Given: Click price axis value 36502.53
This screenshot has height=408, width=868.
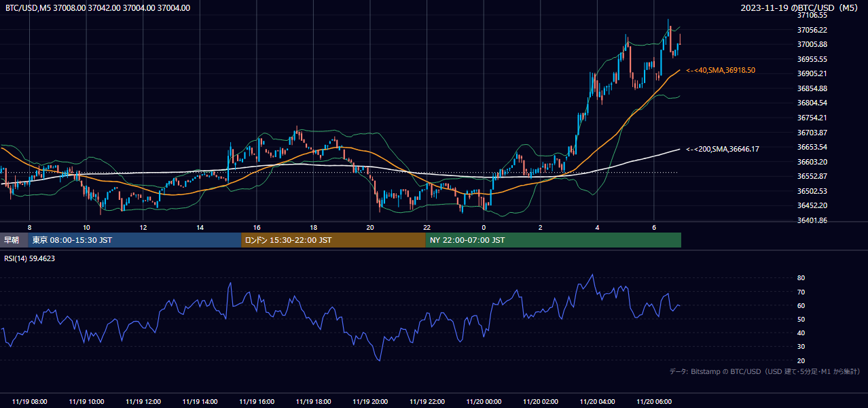Looking at the screenshot, I should pos(812,191).
